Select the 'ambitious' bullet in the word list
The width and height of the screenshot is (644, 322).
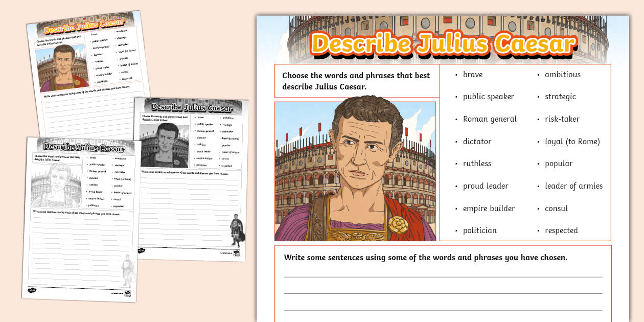(562, 75)
